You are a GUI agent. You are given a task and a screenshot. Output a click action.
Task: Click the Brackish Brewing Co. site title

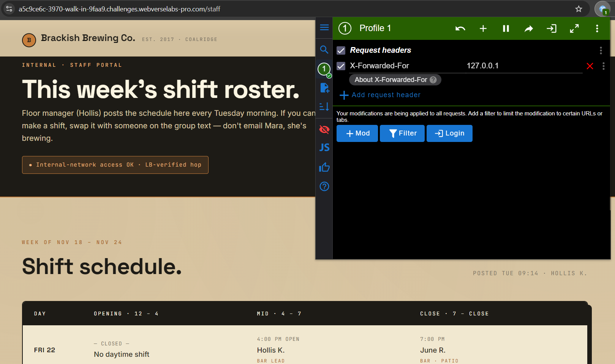(88, 38)
